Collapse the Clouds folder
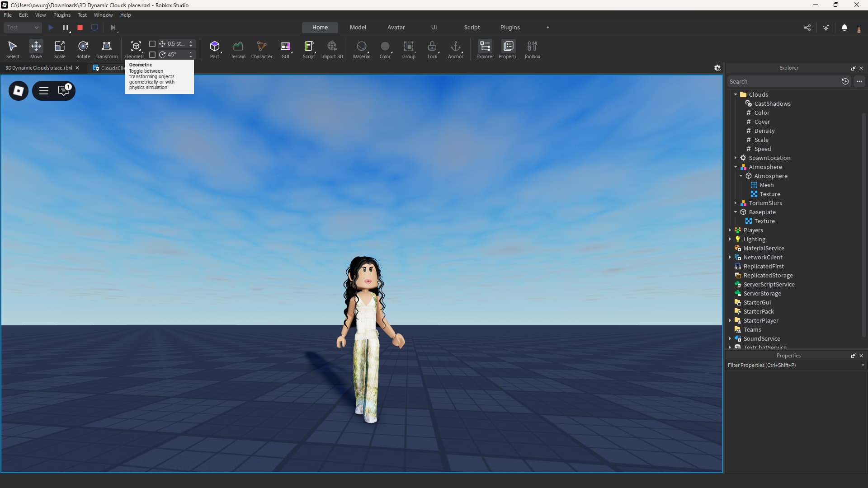The image size is (868, 488). point(736,94)
